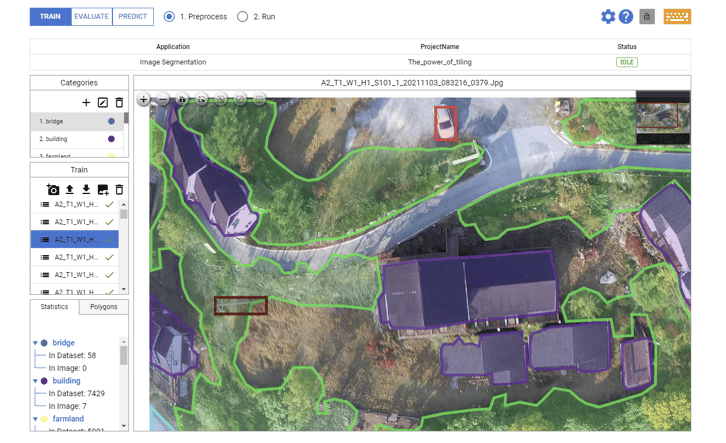Click the 'The_power_of_tiling' project name cell

439,62
